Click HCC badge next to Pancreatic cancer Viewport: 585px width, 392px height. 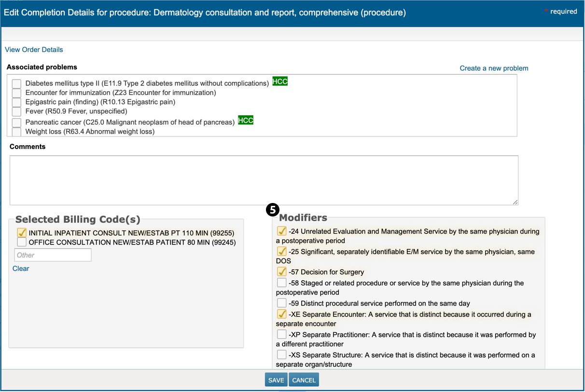point(246,121)
